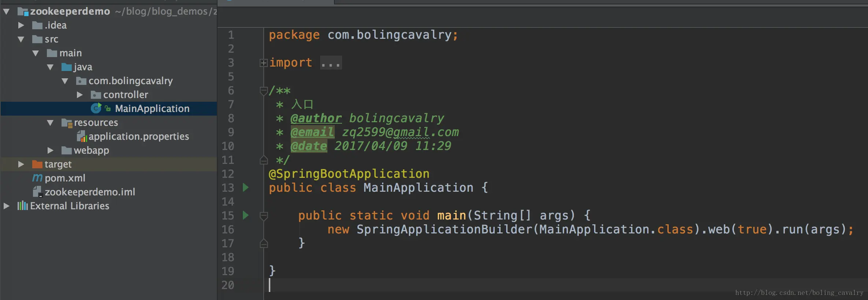Viewport: 868px width, 300px height.
Task: Expand the folded import statements
Action: (x=263, y=63)
